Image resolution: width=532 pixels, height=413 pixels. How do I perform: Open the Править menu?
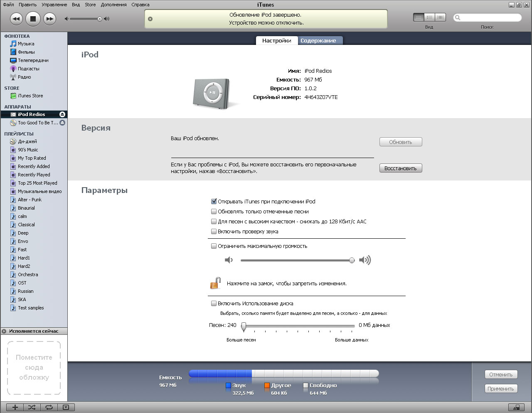[x=27, y=5]
